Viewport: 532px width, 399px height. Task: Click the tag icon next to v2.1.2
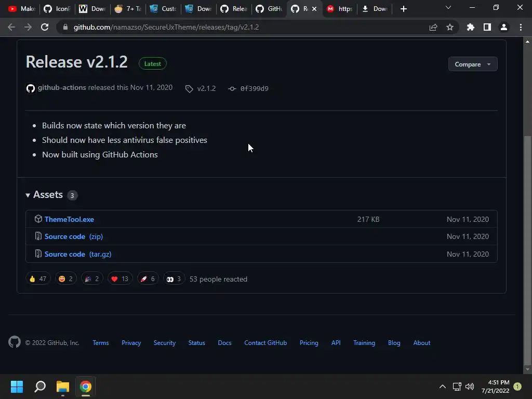pyautogui.click(x=189, y=89)
